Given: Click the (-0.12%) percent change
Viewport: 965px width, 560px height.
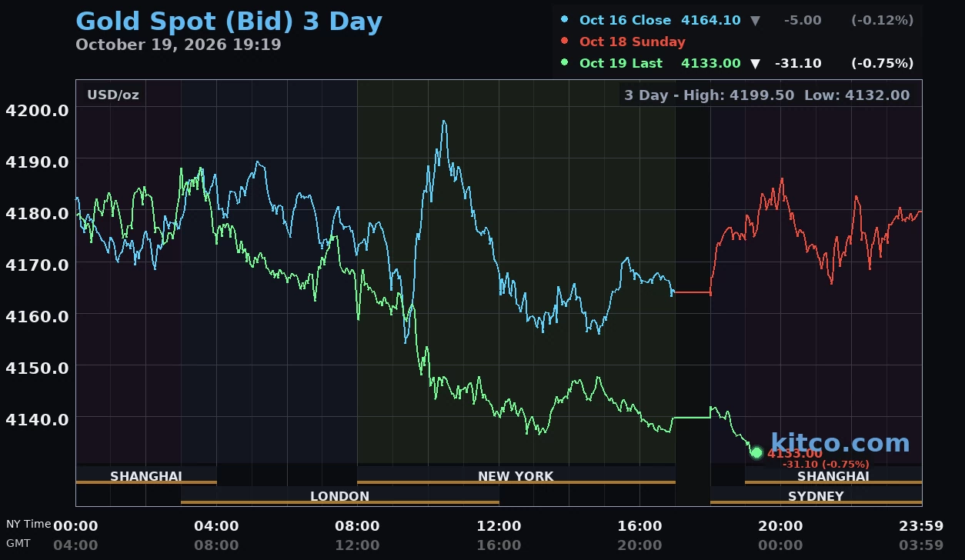Looking at the screenshot, I should [x=883, y=20].
